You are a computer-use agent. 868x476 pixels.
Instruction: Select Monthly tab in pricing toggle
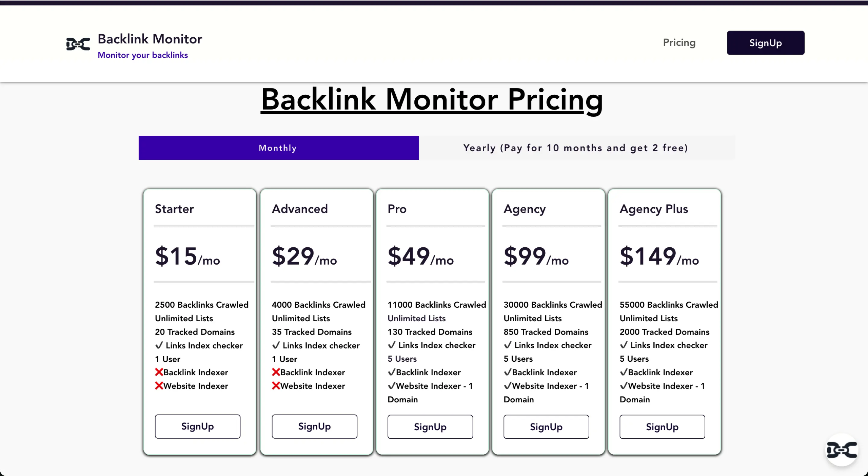278,147
